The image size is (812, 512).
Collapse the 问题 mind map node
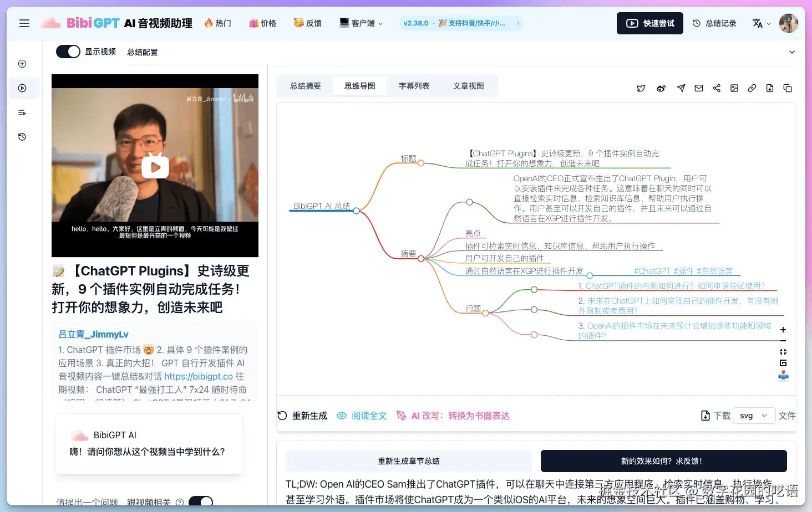(485, 313)
